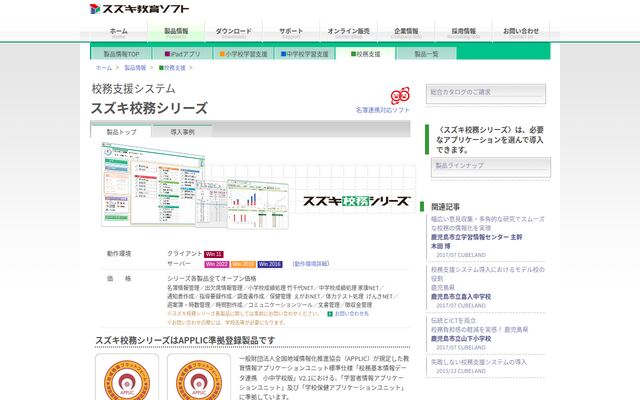Click the green arrow icon before お問い合わせ先
This screenshot has width=640, height=400.
(330, 314)
